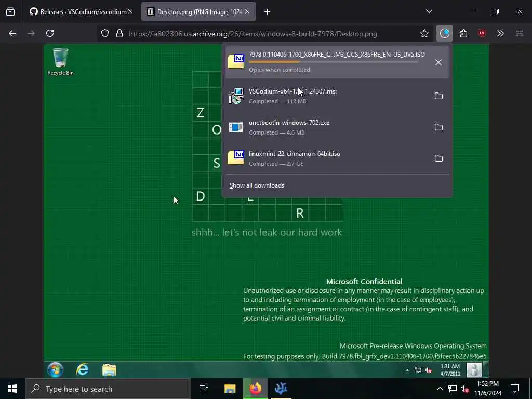Image resolution: width=532 pixels, height=399 pixels.
Task: Reload the current page
Action: point(50,33)
